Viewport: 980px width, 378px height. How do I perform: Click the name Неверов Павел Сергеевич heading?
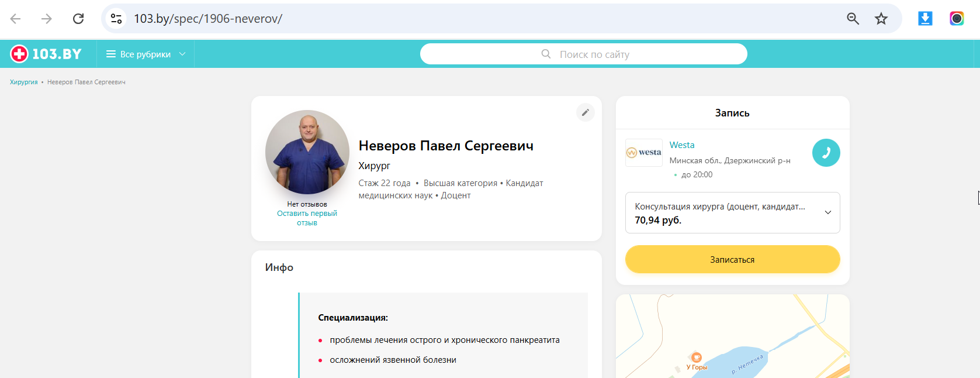tap(446, 146)
